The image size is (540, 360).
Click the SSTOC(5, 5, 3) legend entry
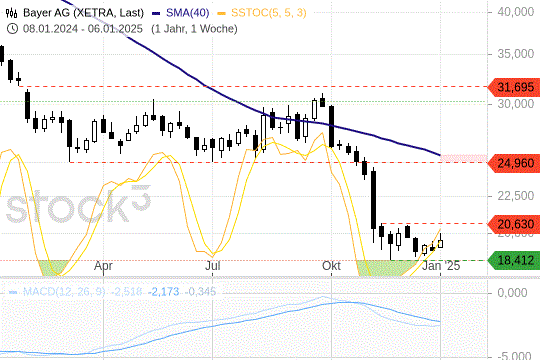269,13
